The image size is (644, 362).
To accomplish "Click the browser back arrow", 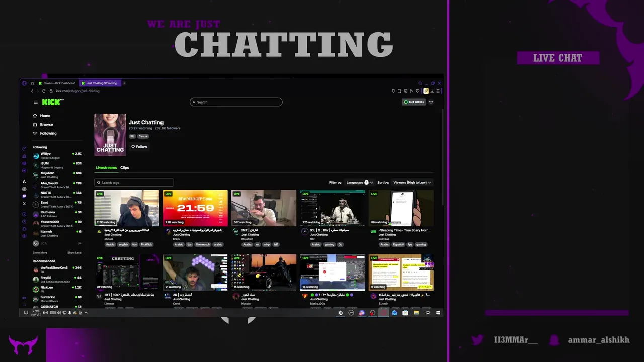I will coord(32,91).
